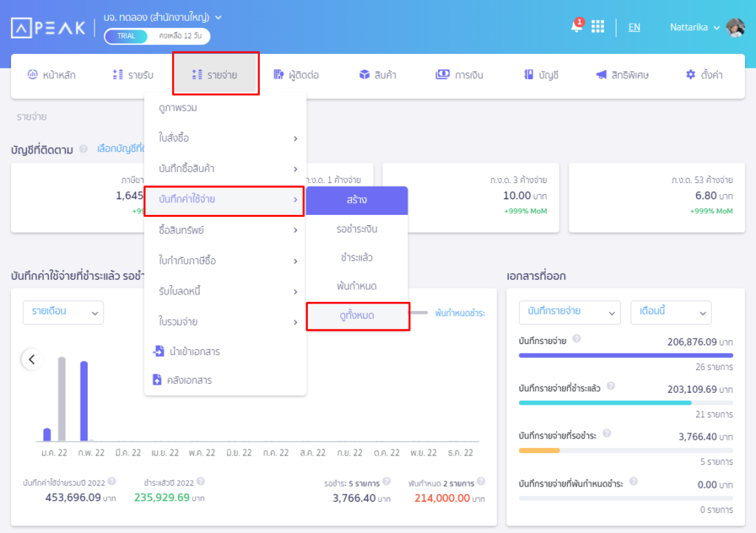Click the notification bell icon
The height and width of the screenshot is (533, 756).
click(x=577, y=27)
